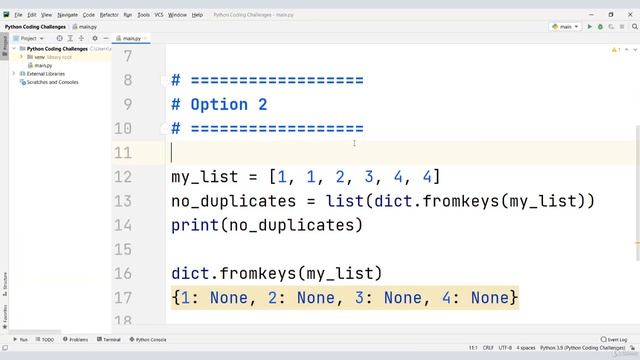Click Run with Coverage icon

coord(611,27)
